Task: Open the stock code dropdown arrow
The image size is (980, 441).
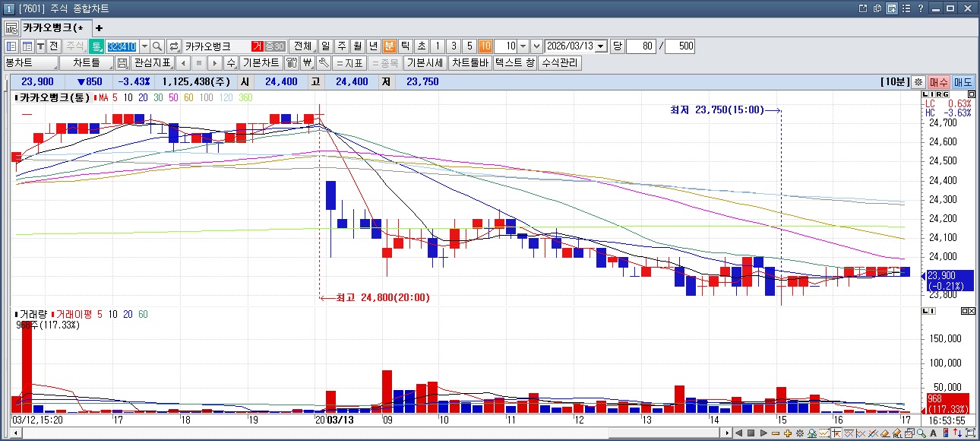Action: 144,46
